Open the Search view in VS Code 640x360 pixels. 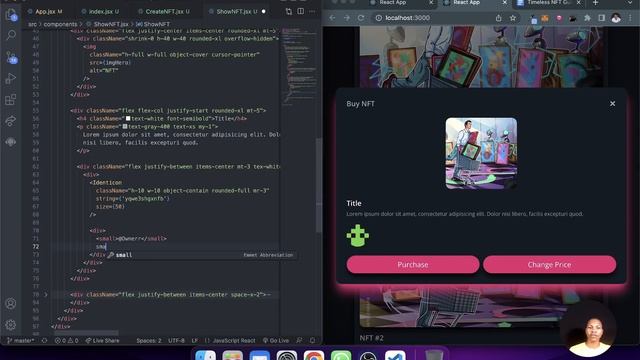coord(11,35)
